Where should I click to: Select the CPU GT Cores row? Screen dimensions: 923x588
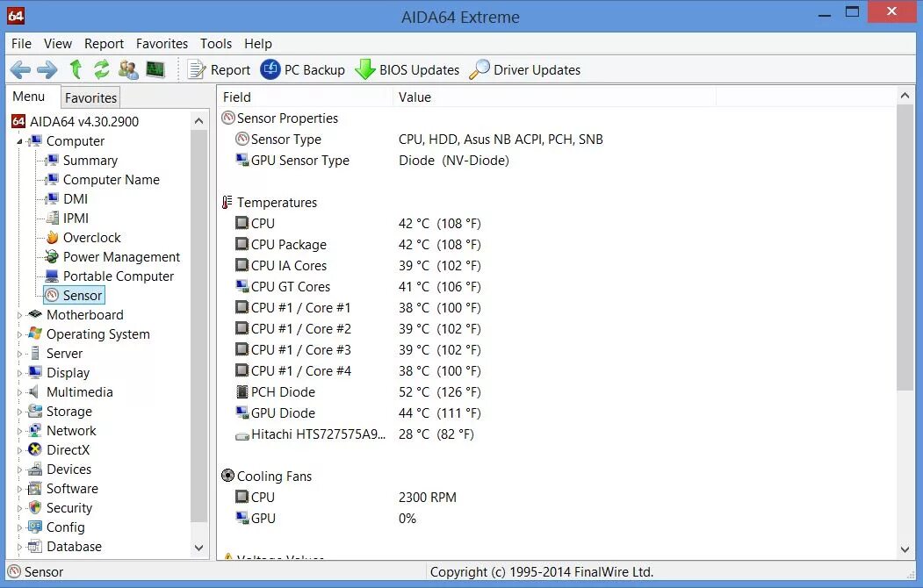[358, 287]
